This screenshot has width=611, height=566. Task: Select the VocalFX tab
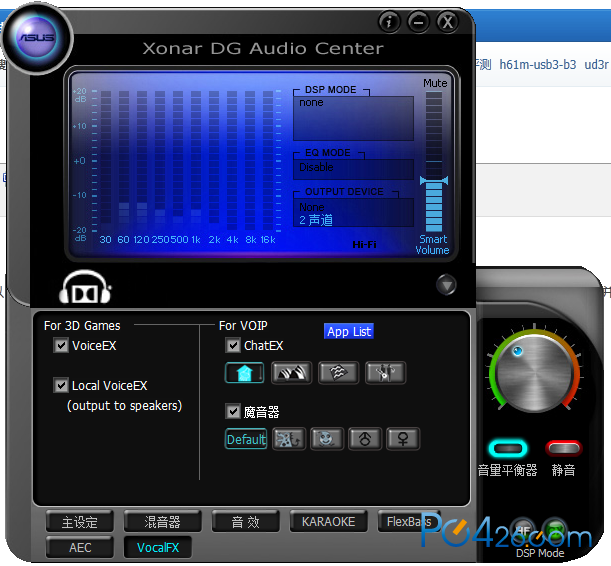(158, 547)
